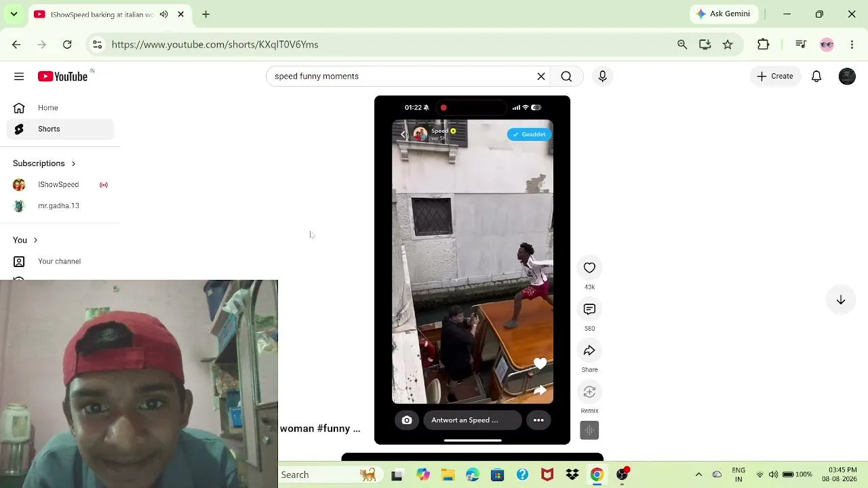Click the Create button

pyautogui.click(x=774, y=77)
